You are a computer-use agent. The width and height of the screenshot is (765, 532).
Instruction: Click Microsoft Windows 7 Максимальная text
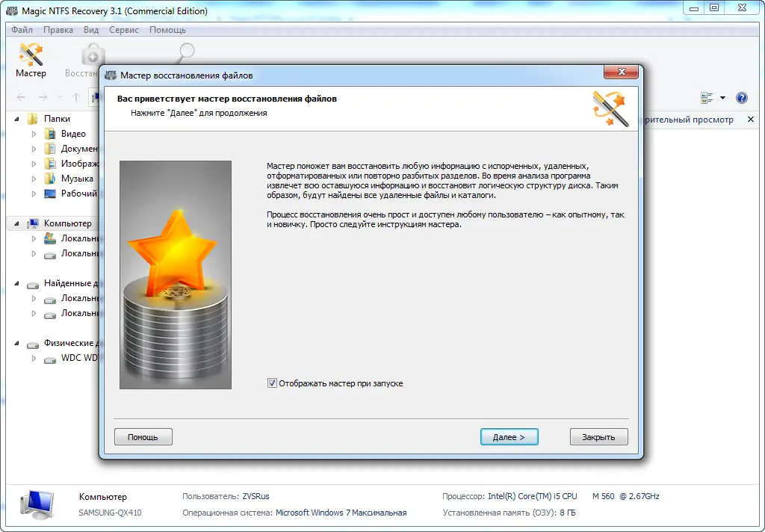click(x=341, y=513)
